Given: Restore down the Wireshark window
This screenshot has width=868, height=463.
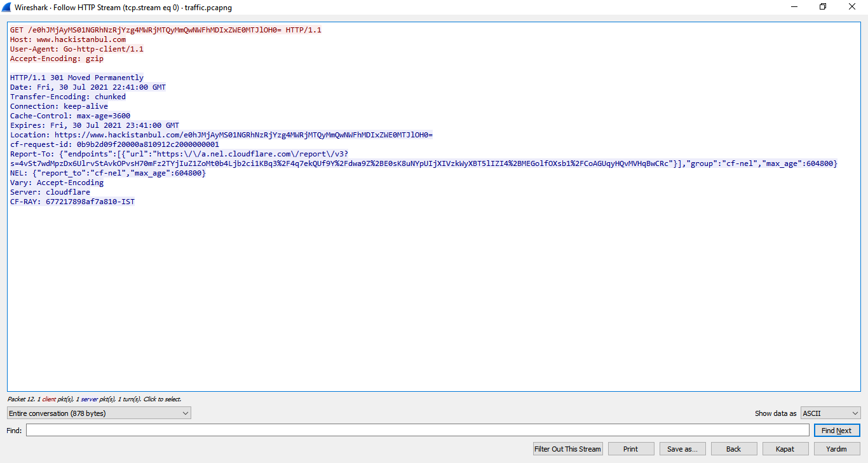Looking at the screenshot, I should coord(824,7).
